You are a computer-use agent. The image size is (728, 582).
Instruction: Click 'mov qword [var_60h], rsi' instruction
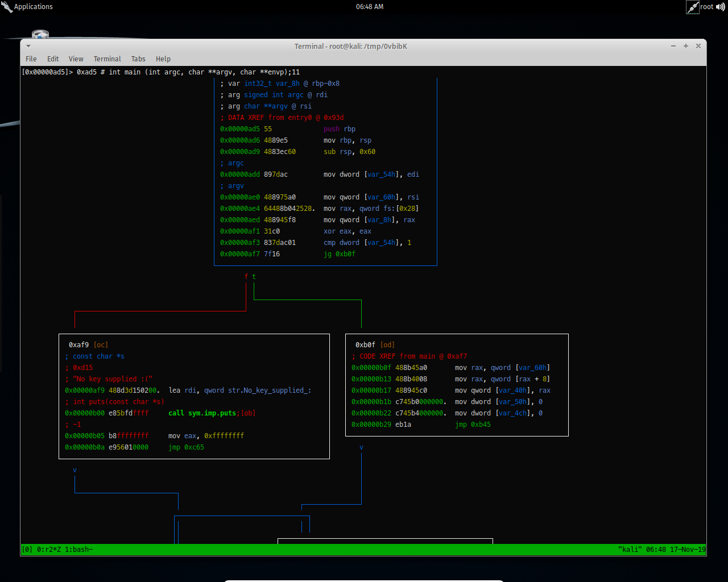pos(371,197)
